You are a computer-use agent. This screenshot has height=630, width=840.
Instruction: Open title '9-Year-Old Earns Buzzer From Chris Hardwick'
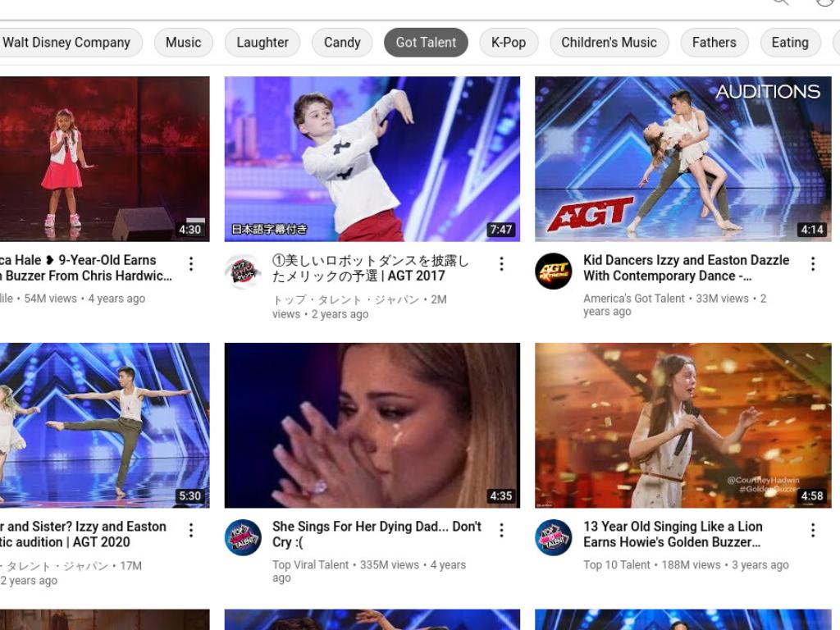pyautogui.click(x=85, y=268)
